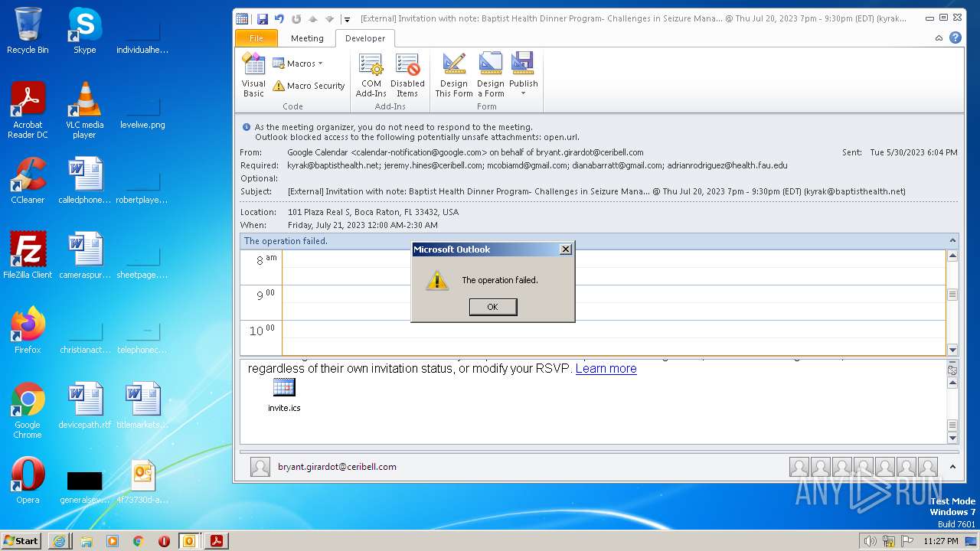
Task: Open Recycle Bin on desktop
Action: tap(28, 31)
